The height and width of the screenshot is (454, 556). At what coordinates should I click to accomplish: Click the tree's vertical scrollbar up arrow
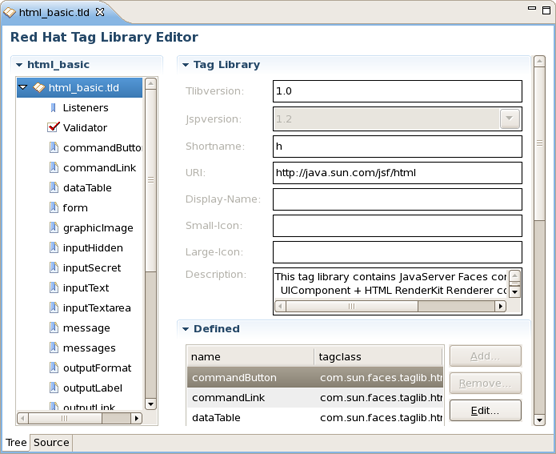click(151, 84)
